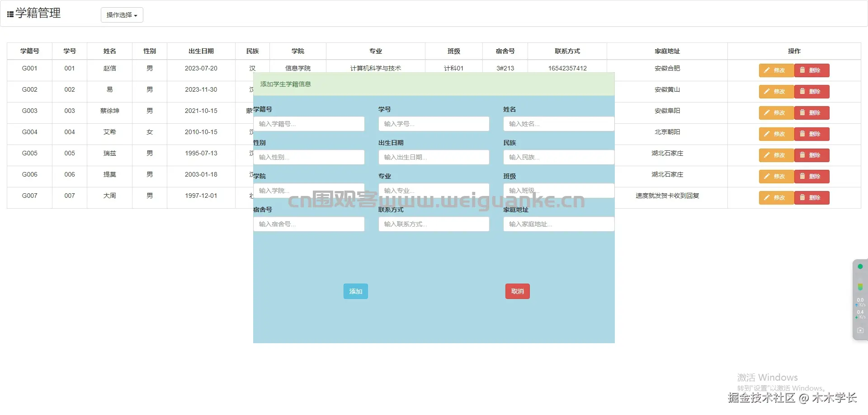Screen dimensions: 868x415
Task: Click 修改 in the G004 row
Action: (x=776, y=134)
